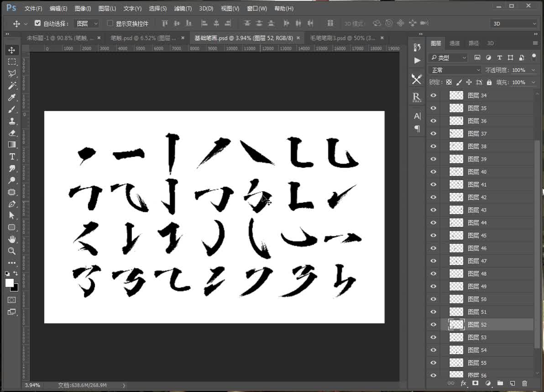This screenshot has width=544, height=392.
Task: Switch to the 通道 panel tab
Action: (x=455, y=43)
